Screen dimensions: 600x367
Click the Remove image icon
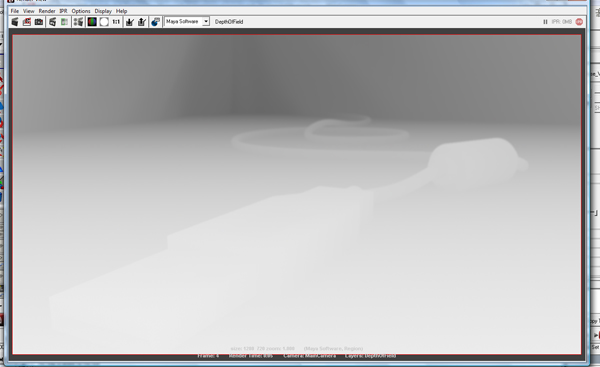(142, 22)
